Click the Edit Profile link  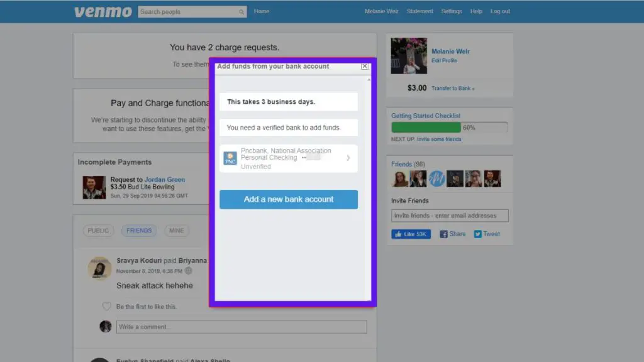(444, 61)
